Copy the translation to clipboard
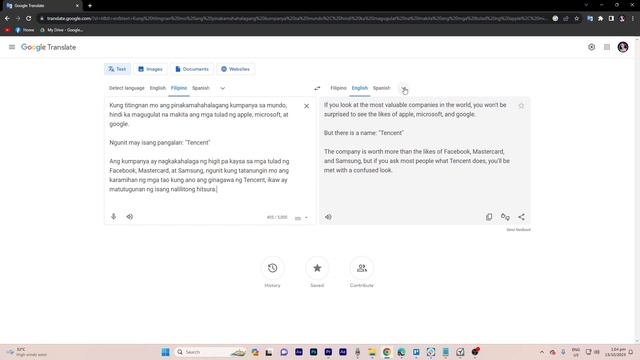 [489, 217]
